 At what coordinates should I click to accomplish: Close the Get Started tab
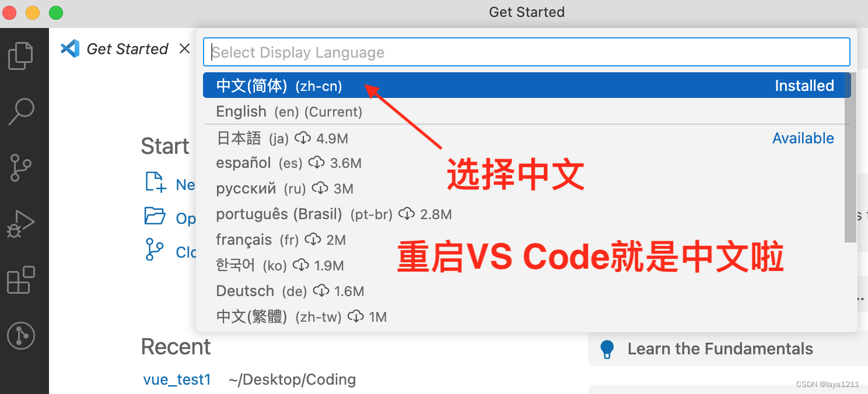click(x=184, y=48)
